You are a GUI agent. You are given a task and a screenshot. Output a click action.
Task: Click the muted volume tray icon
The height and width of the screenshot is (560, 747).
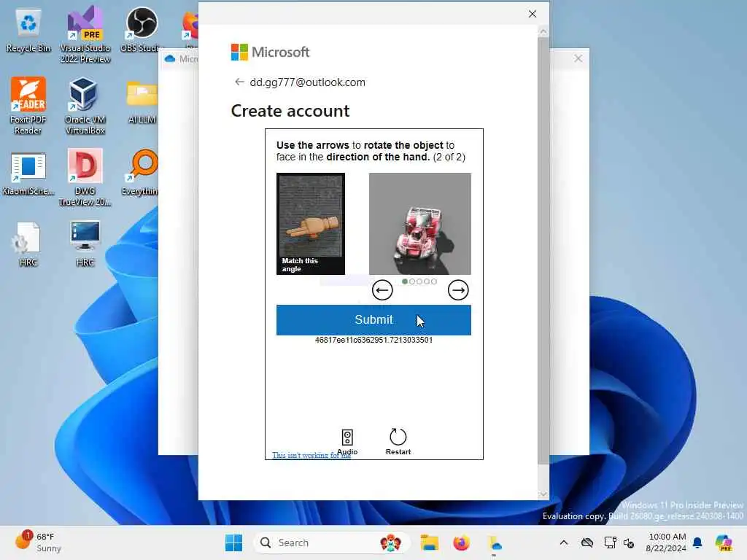click(629, 542)
